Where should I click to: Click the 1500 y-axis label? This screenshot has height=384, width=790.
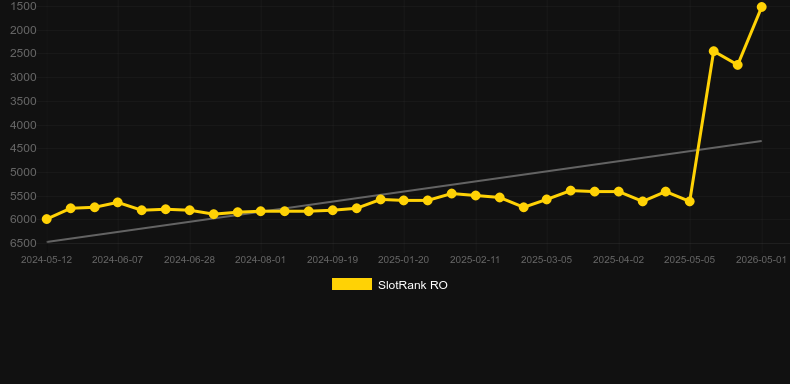pyautogui.click(x=23, y=7)
